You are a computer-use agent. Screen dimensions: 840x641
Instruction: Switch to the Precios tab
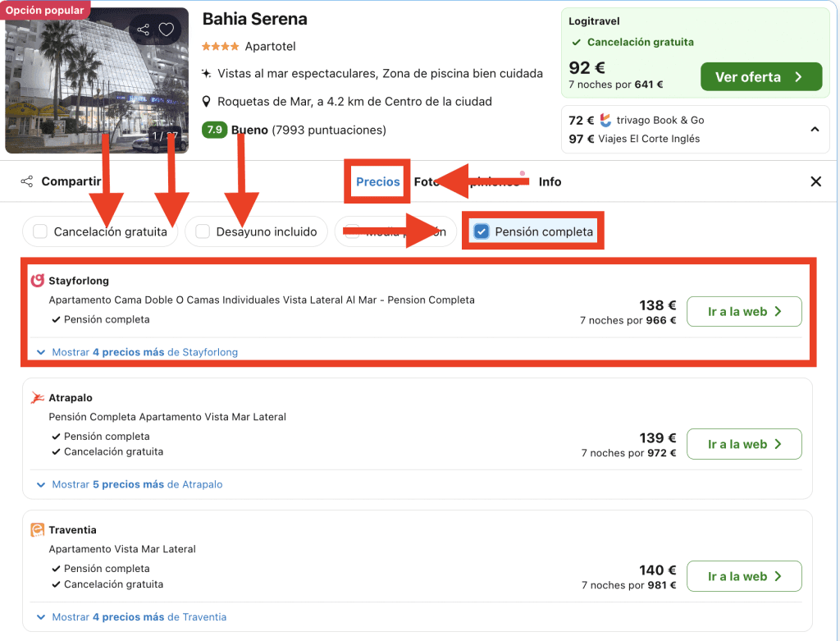(x=377, y=181)
